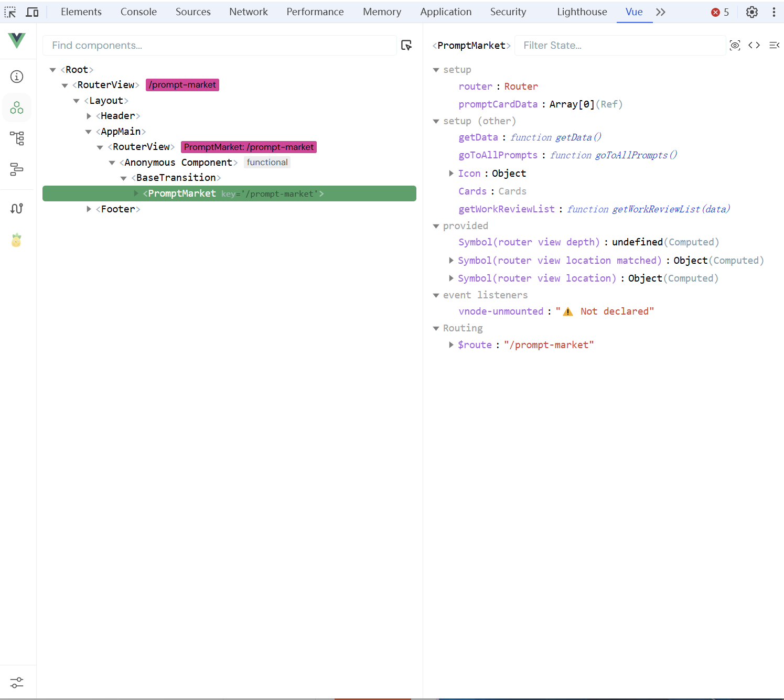Focus the Find components search field
This screenshot has width=784, height=700.
tap(219, 46)
